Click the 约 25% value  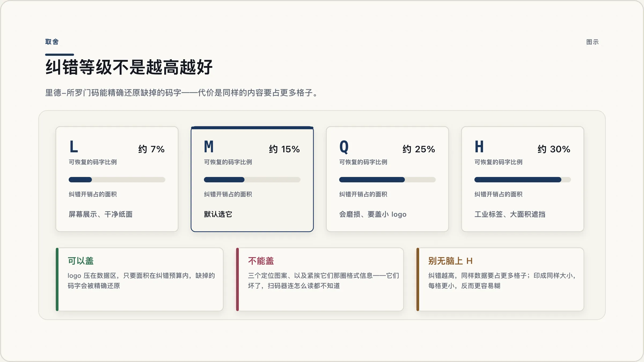419,149
